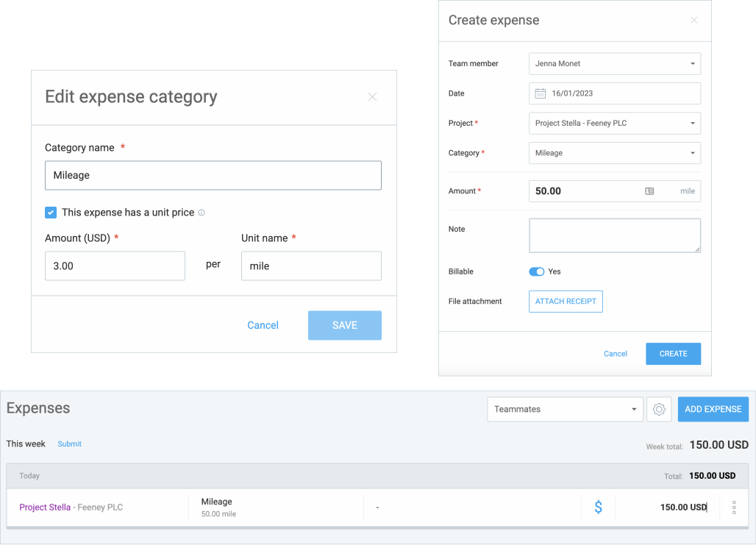
Task: Open the Project Stella - Feeney PLC project
Action: 44,507
